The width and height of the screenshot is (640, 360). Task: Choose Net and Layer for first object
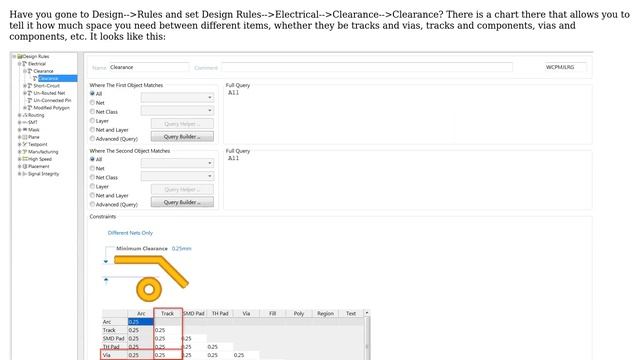tap(92, 129)
